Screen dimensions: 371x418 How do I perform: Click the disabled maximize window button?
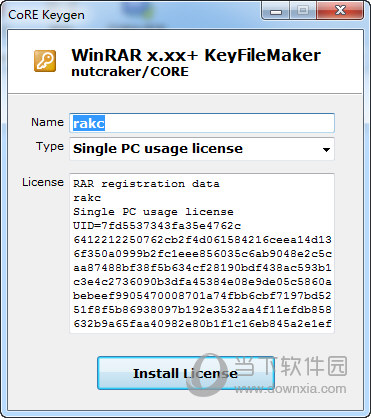[303, 11]
